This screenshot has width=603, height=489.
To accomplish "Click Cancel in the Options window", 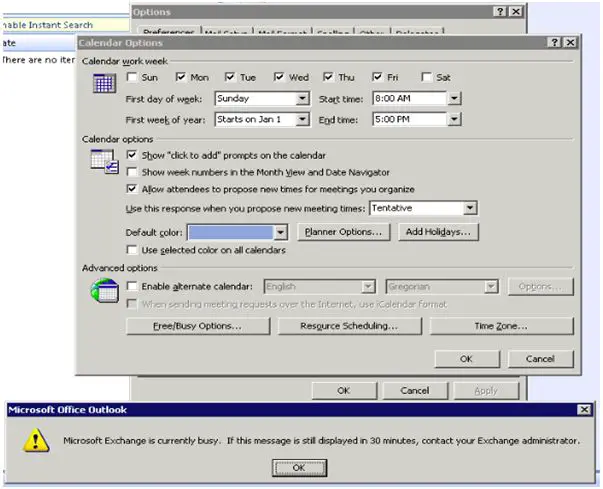I will [415, 391].
